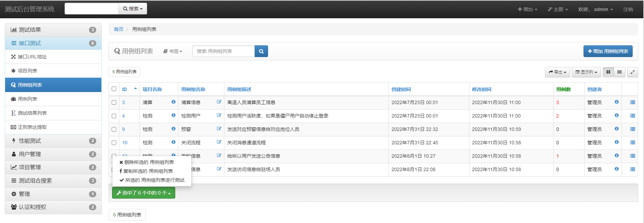Screen dimensions: 644x223
Task: Sort by 用例组名称 column header
Action: [x=193, y=89]
